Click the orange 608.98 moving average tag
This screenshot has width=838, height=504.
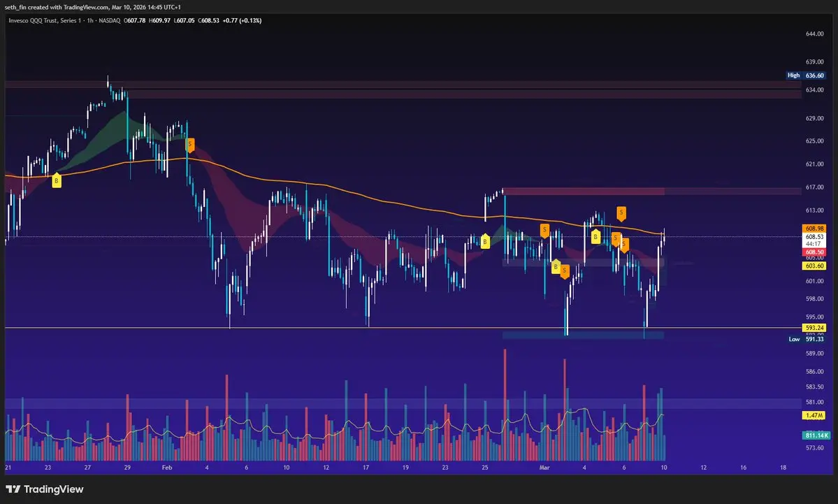click(814, 228)
